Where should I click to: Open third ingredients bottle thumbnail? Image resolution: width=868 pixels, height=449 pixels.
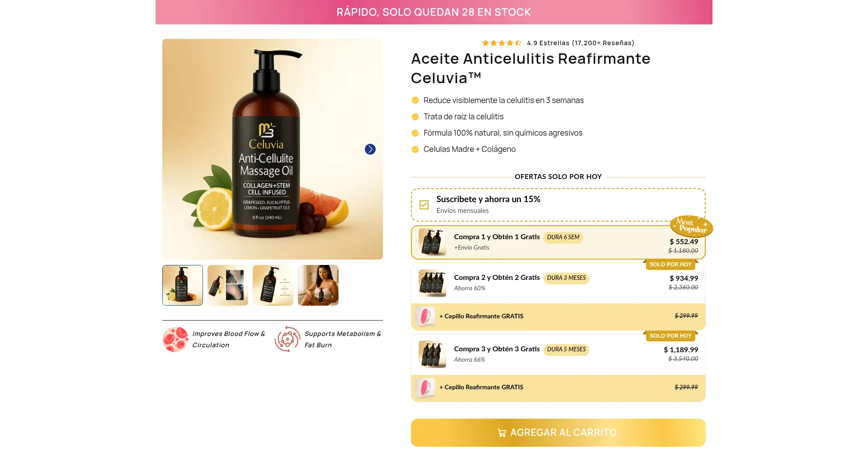pos(273,285)
